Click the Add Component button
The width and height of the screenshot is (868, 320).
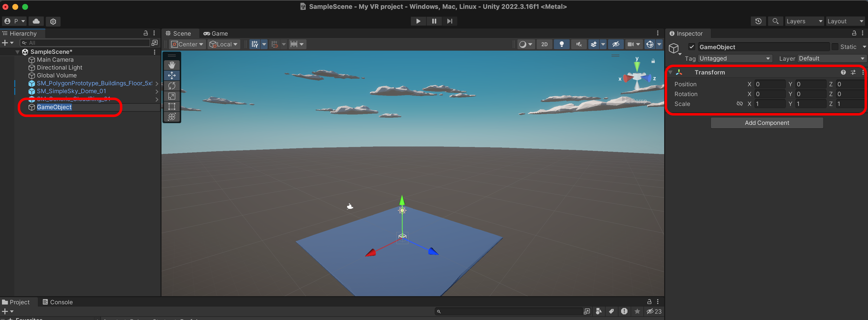point(767,123)
